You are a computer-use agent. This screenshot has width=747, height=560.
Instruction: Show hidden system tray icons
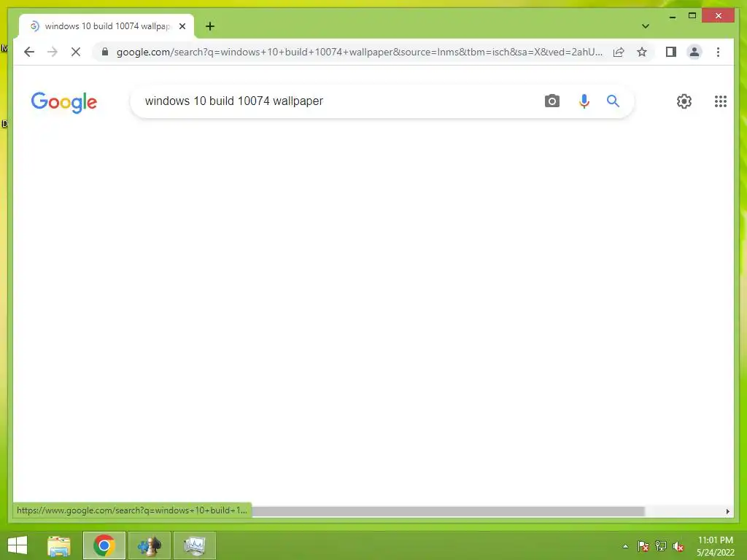[625, 546]
